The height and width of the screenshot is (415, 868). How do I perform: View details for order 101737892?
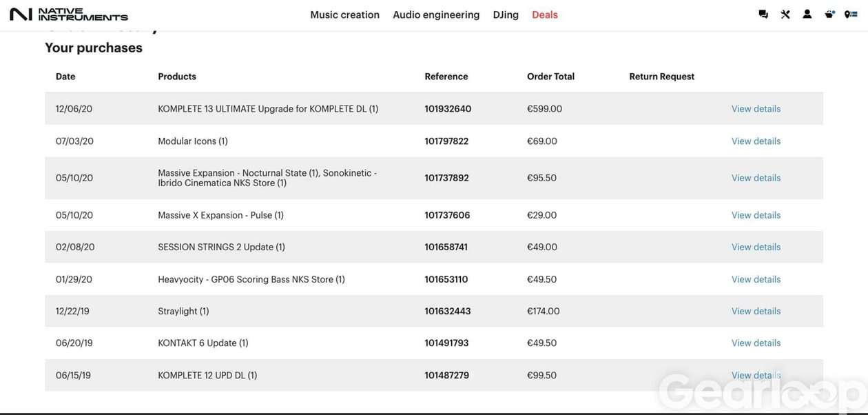(756, 178)
